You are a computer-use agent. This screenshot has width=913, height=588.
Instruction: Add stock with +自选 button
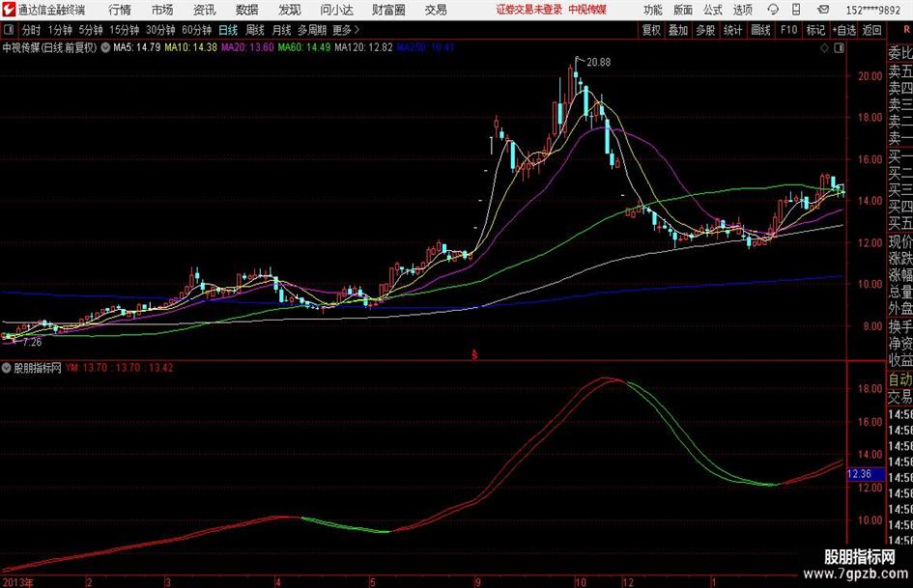click(x=844, y=30)
